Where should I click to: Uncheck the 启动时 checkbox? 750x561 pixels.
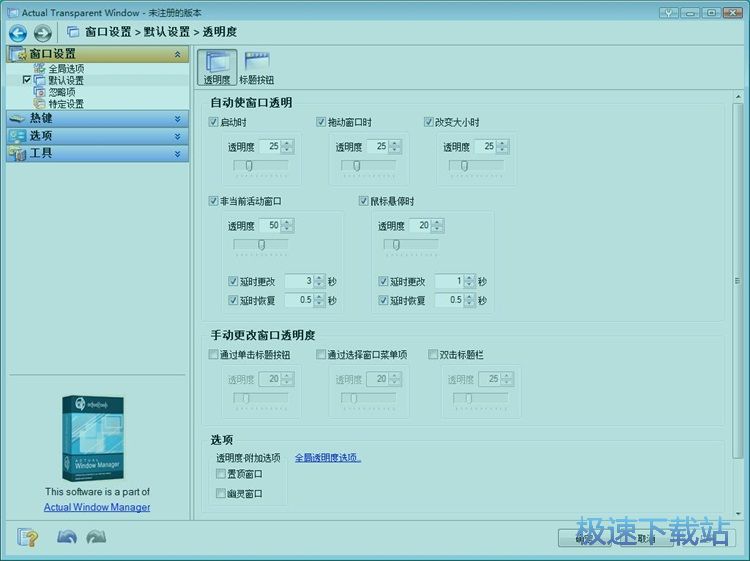click(x=213, y=122)
